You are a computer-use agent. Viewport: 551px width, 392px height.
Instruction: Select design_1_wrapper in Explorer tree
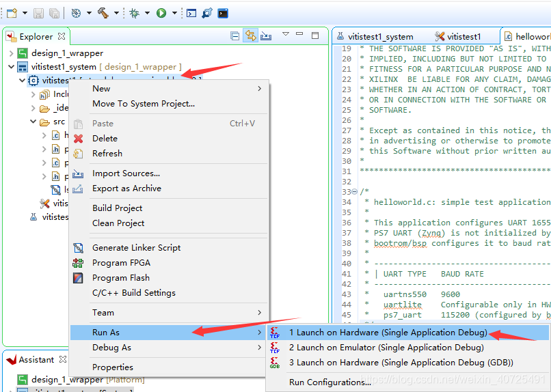67,53
